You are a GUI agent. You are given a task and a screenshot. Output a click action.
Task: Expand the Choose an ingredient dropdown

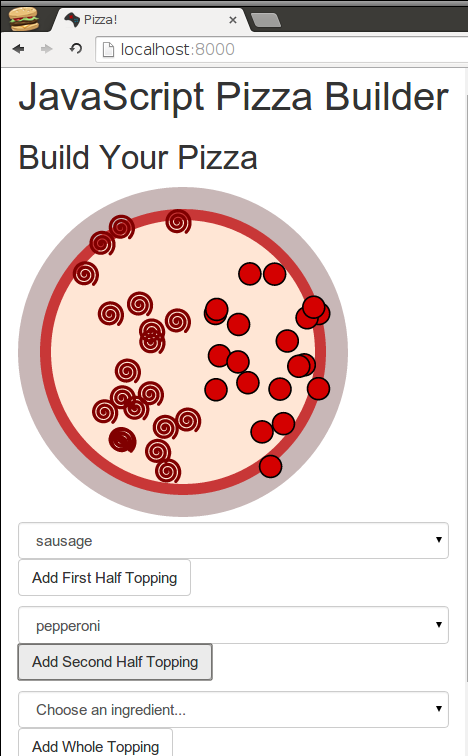(233, 710)
